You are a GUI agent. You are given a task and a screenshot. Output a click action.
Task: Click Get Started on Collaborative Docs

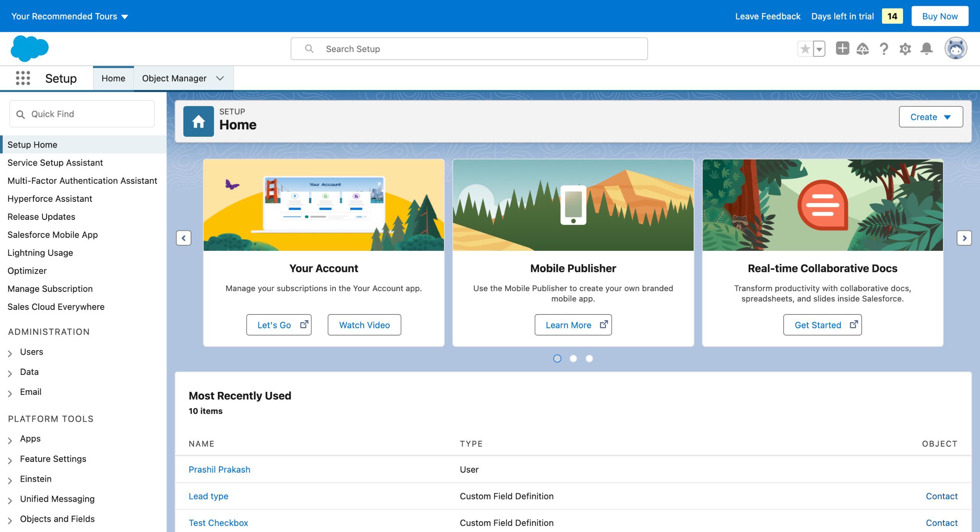822,325
